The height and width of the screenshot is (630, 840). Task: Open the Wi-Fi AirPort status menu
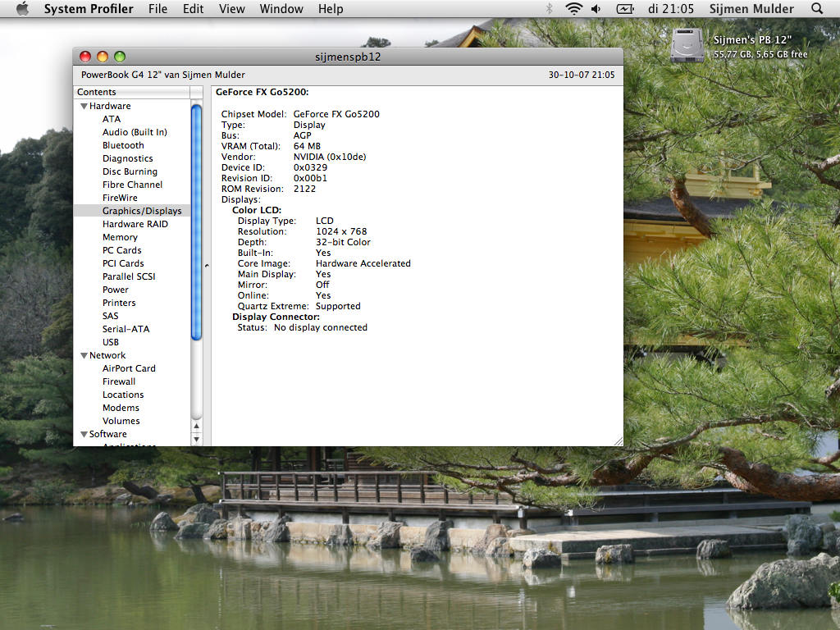click(x=573, y=8)
